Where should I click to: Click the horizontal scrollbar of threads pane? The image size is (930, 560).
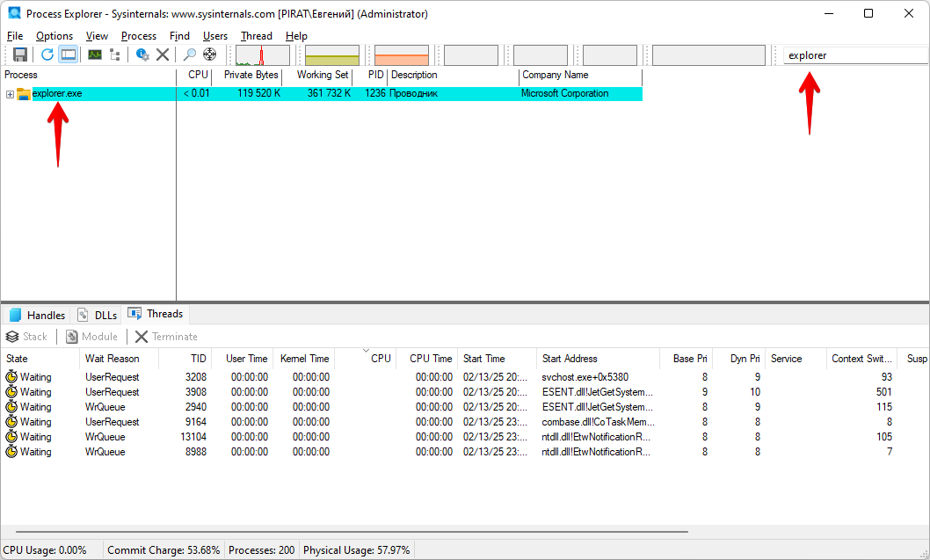coord(352,532)
